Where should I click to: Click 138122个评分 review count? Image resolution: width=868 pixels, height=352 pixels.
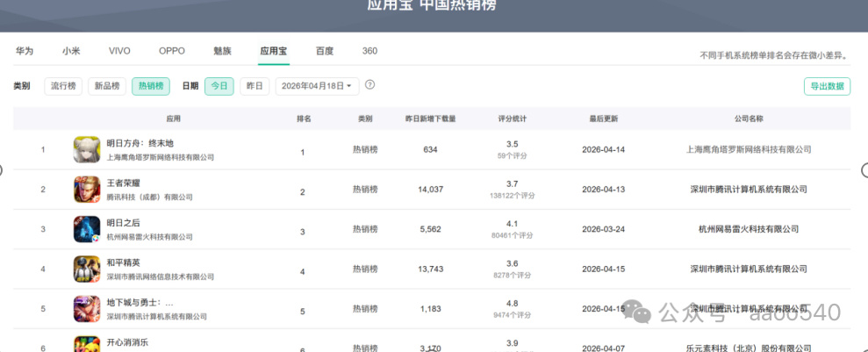[x=512, y=196]
